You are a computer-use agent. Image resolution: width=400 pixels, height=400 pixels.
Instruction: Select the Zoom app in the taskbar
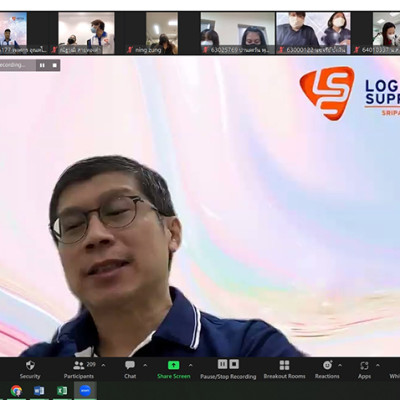pyautogui.click(x=85, y=390)
